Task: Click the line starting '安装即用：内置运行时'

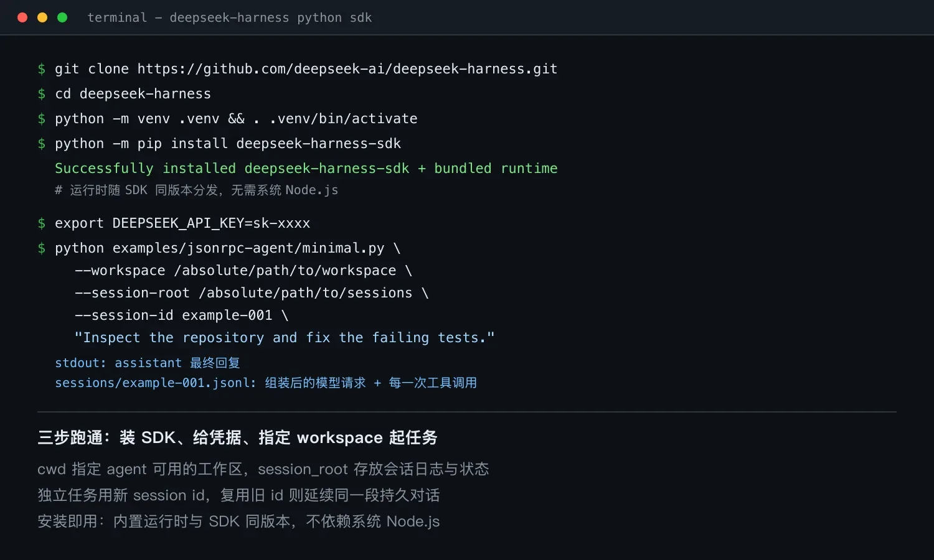Action: tap(238, 521)
